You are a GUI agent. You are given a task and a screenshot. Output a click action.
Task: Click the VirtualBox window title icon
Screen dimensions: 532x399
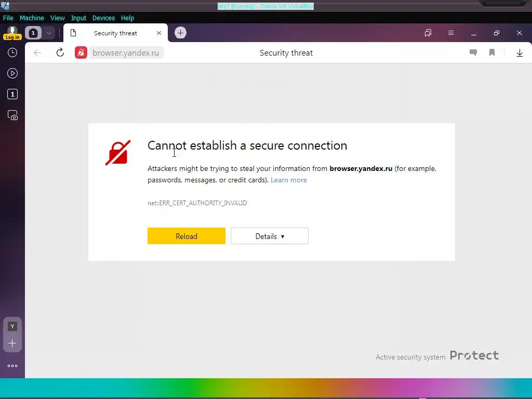(5, 6)
